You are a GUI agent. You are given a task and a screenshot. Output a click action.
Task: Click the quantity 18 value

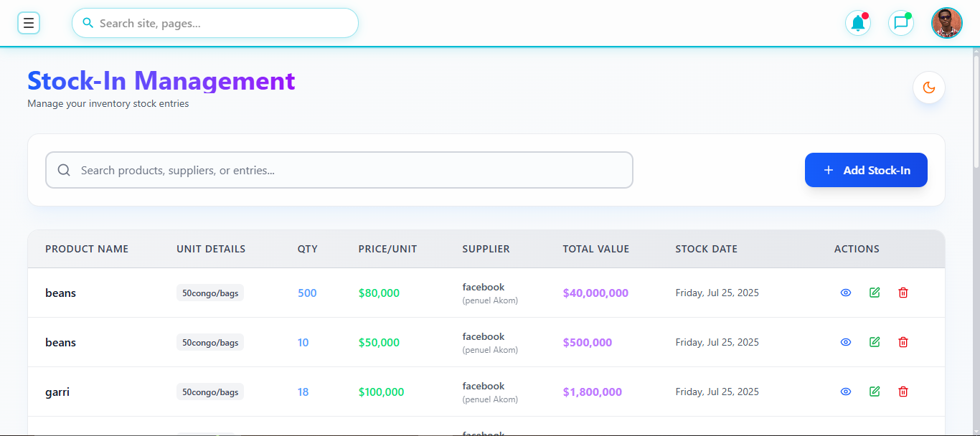[303, 392]
